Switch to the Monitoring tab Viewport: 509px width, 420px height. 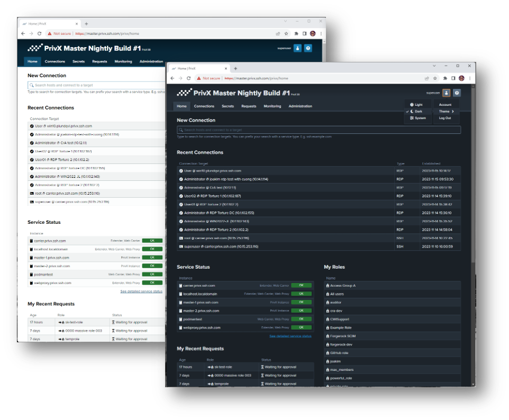pos(272,106)
